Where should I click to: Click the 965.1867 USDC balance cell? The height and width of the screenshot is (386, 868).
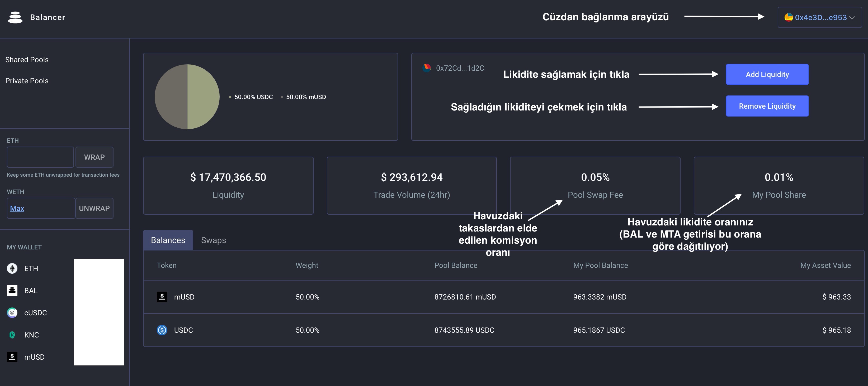tap(599, 330)
